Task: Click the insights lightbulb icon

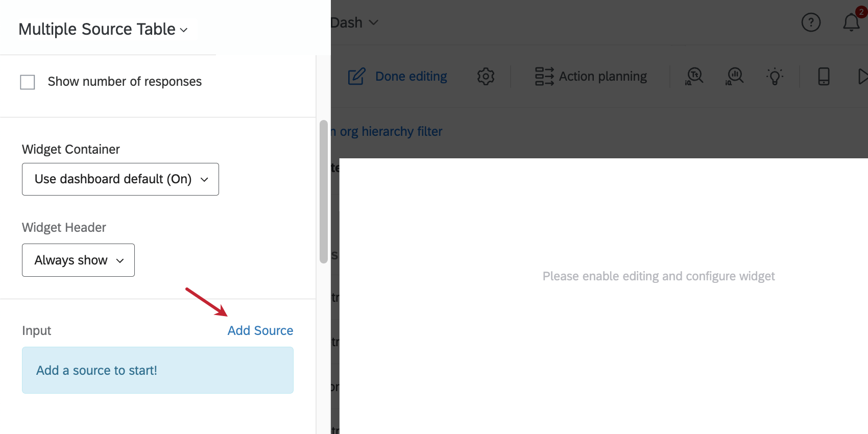Action: (x=776, y=77)
